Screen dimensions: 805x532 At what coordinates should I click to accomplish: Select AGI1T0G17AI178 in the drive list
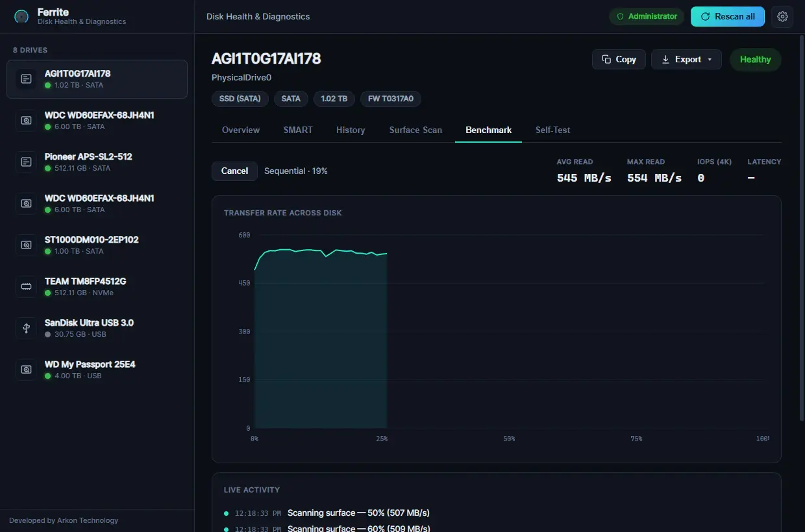[97, 79]
